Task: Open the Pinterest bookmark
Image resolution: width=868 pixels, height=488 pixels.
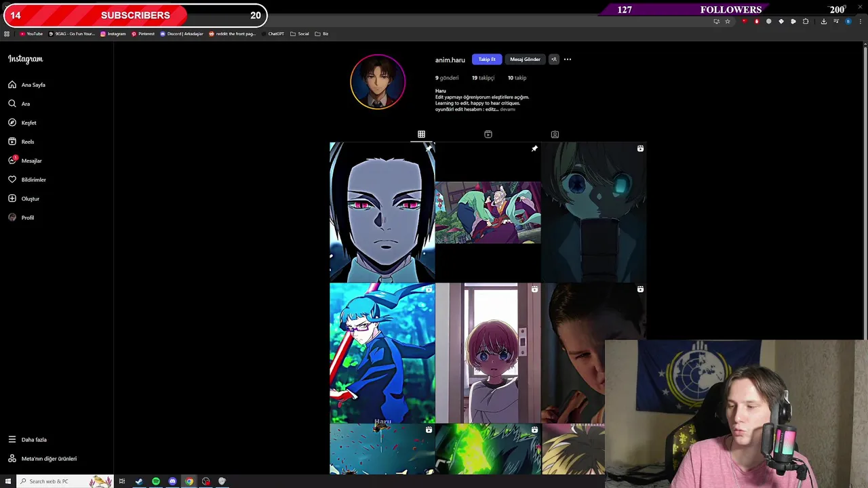Action: [x=143, y=34]
